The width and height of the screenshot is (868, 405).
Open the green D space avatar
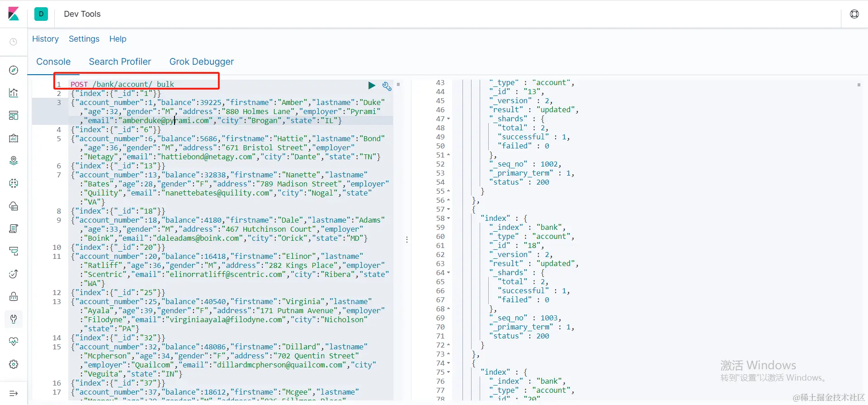coord(41,14)
